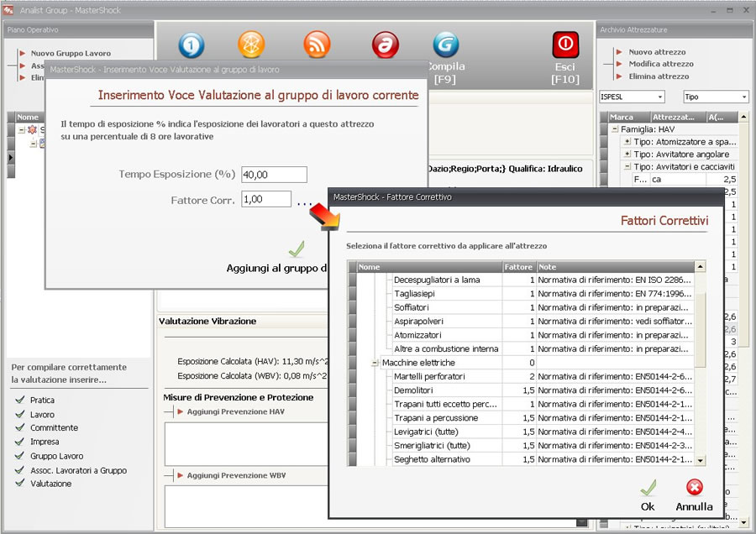756x534 pixels.
Task: Click Aggiungi Prevenzione HAV link
Action: click(235, 411)
